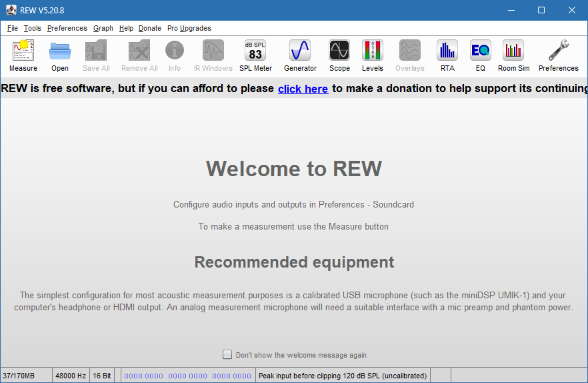Click the 37/170MB memory usage indicator
This screenshot has width=588, height=383.
click(26, 376)
